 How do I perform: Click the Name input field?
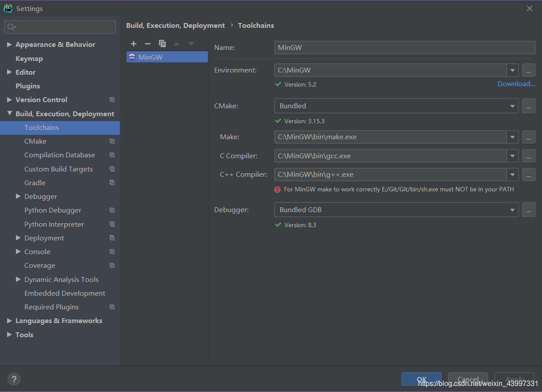point(405,47)
